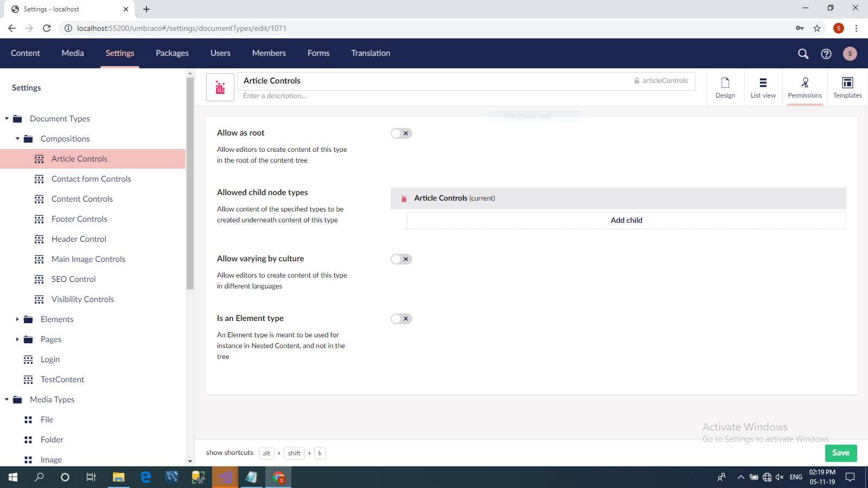Open the List view tab
Screen dimensions: 868x488
763,87
